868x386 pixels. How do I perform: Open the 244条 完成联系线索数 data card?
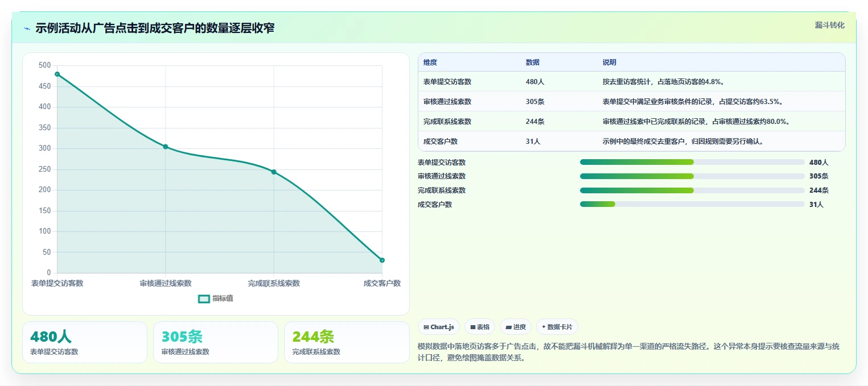pyautogui.click(x=347, y=342)
